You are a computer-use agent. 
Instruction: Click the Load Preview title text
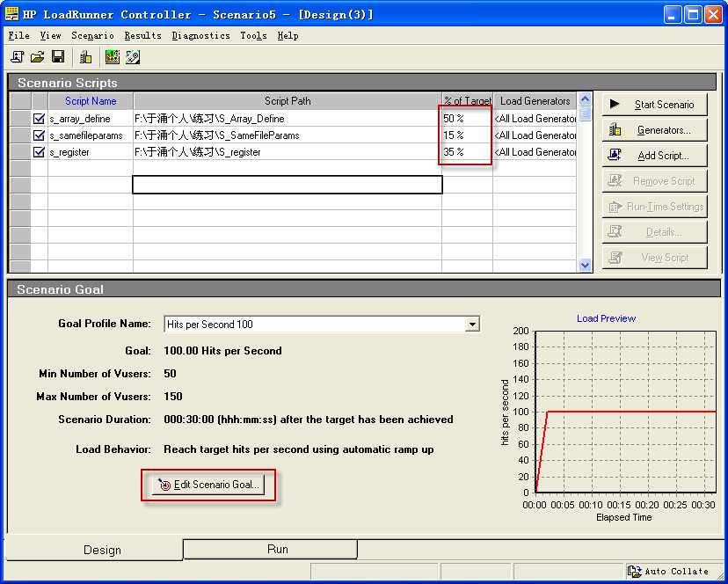(606, 318)
